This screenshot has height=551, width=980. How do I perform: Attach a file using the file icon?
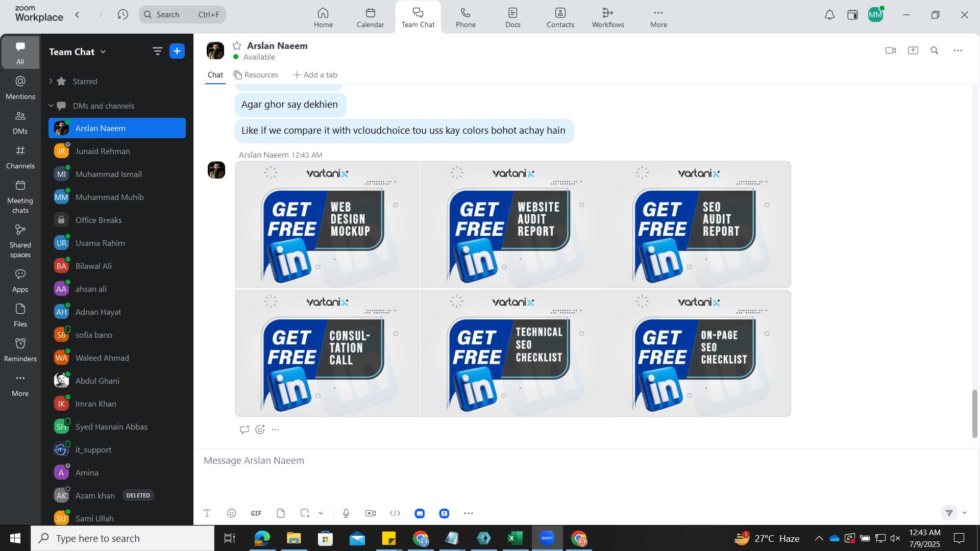(x=281, y=513)
